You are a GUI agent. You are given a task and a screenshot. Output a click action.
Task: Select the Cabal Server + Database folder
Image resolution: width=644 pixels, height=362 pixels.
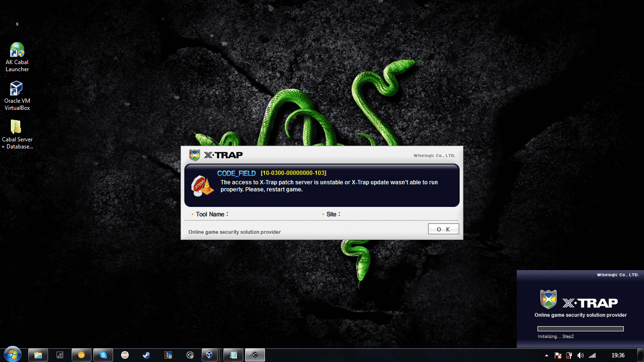(x=17, y=134)
